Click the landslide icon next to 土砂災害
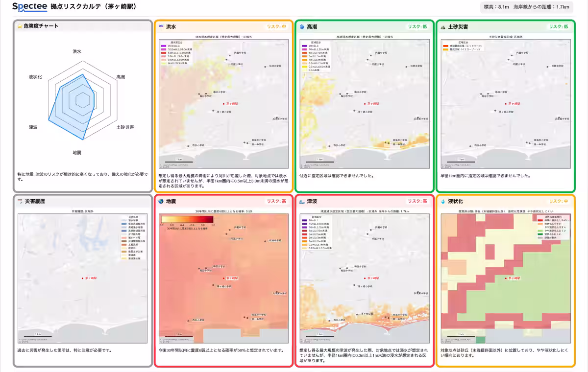This screenshot has height=372, width=588. tap(443, 27)
